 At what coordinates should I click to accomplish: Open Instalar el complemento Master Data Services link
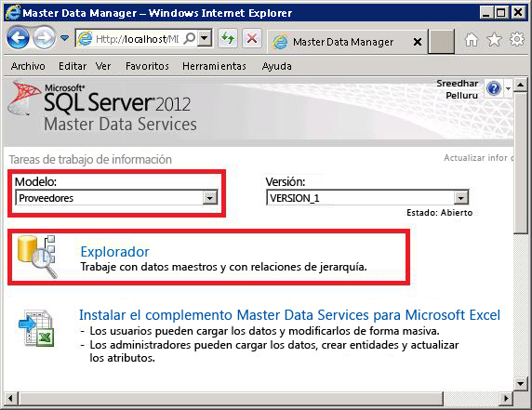coord(289,315)
